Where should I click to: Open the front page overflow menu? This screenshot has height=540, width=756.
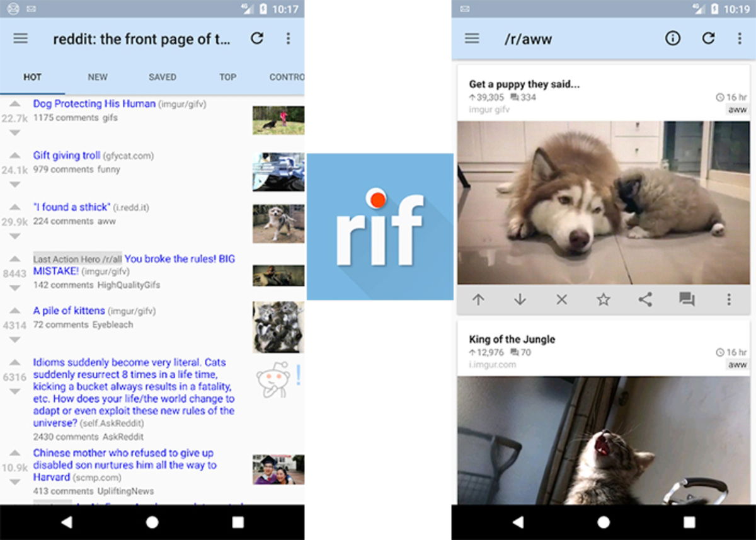tap(288, 38)
